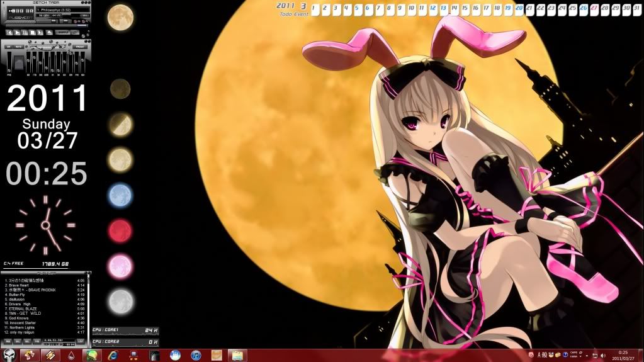
Task: Select the half moon icon
Action: pos(120,125)
